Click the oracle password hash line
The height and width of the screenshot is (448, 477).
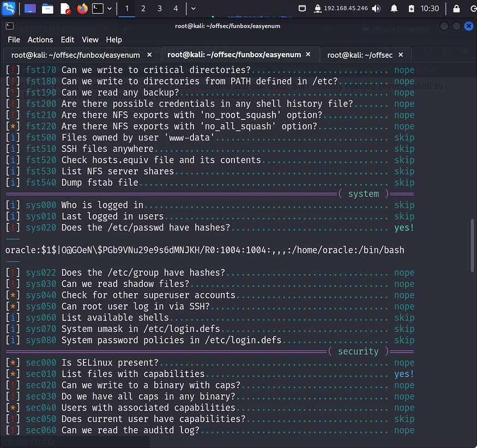click(205, 250)
